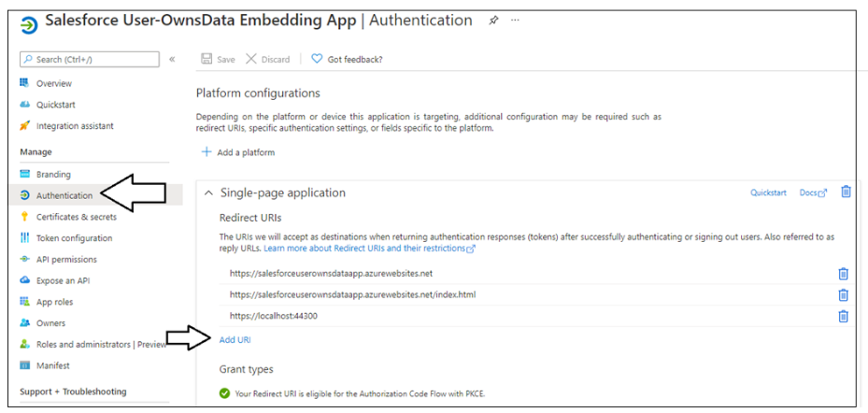Delete the localhost:44300 redirect URI
868x413 pixels.
point(843,316)
